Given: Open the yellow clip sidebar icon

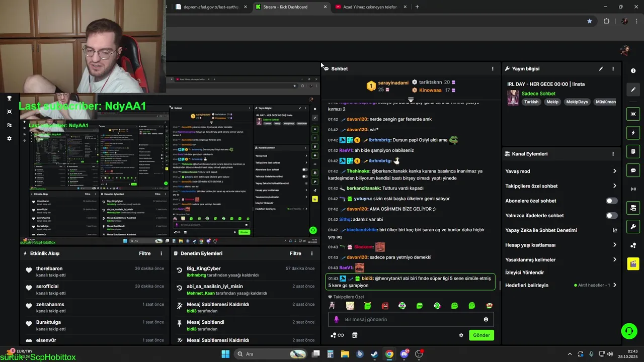Looking at the screenshot, I should 633,263.
